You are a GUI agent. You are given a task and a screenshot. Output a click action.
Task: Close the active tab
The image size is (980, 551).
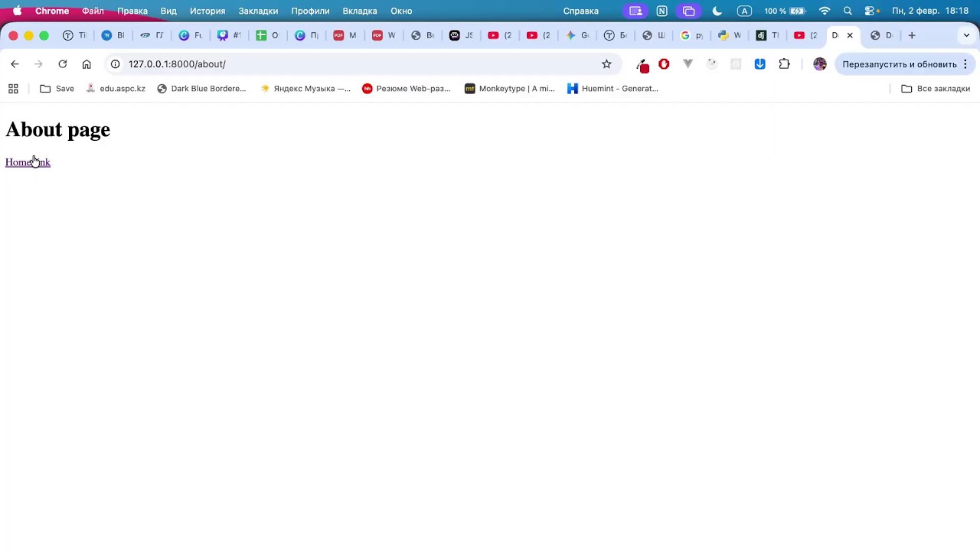point(850,35)
